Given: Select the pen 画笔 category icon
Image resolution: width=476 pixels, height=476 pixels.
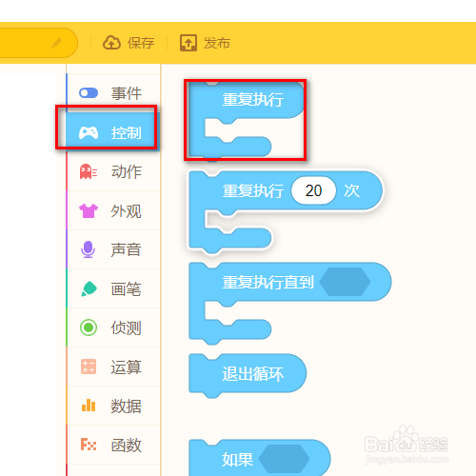Looking at the screenshot, I should [x=89, y=288].
